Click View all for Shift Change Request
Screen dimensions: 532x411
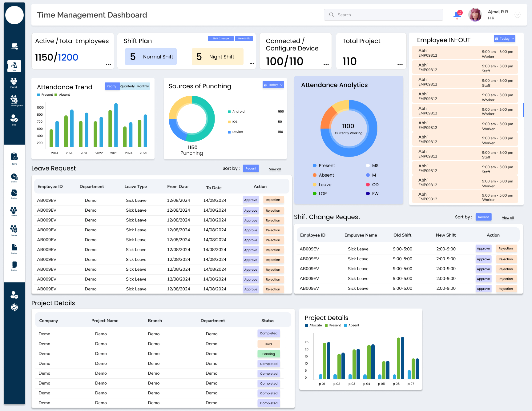coord(508,217)
